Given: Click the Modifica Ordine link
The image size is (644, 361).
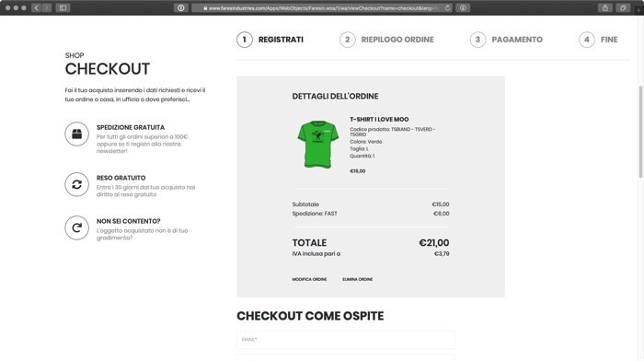Looking at the screenshot, I should 309,279.
